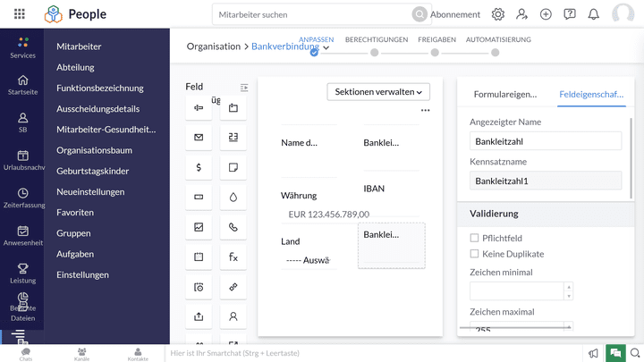644x362 pixels.
Task: Enable the Pflichtfeld checkbox
Action: (474, 238)
